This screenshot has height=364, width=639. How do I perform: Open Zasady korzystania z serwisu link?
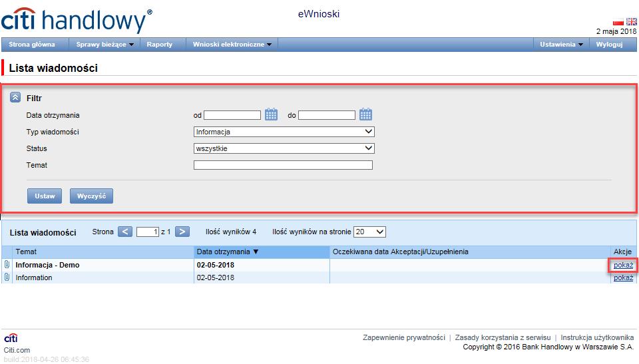(503, 337)
